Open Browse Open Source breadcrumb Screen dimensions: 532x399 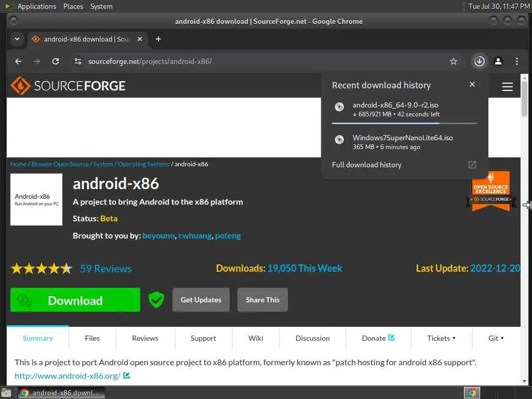click(x=60, y=164)
